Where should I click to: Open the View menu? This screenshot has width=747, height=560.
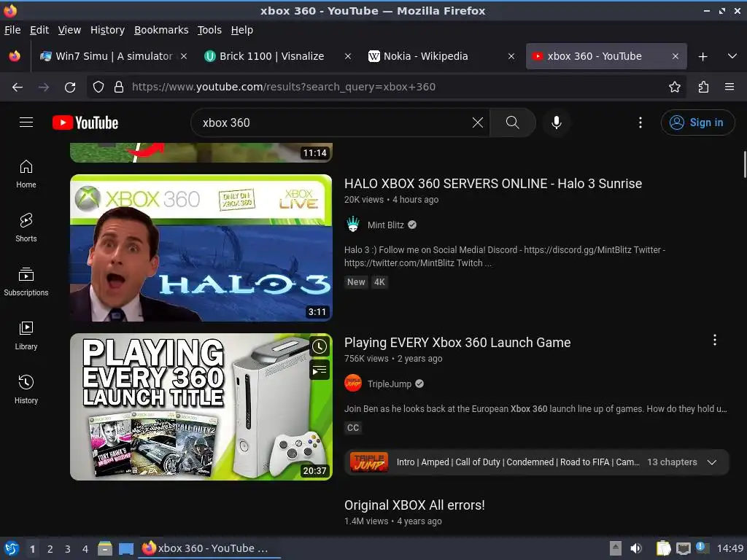pyautogui.click(x=69, y=30)
